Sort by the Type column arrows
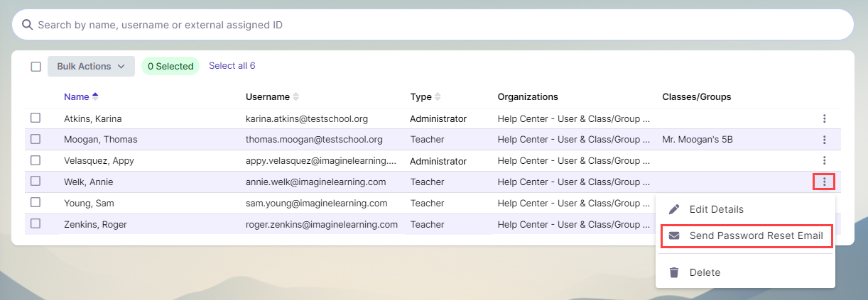The width and height of the screenshot is (868, 300). 438,96
